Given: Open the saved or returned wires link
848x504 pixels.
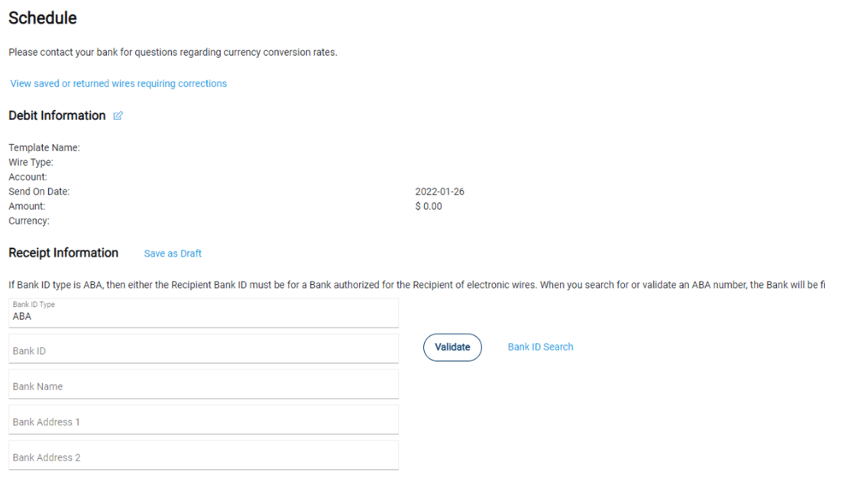Looking at the screenshot, I should 118,83.
